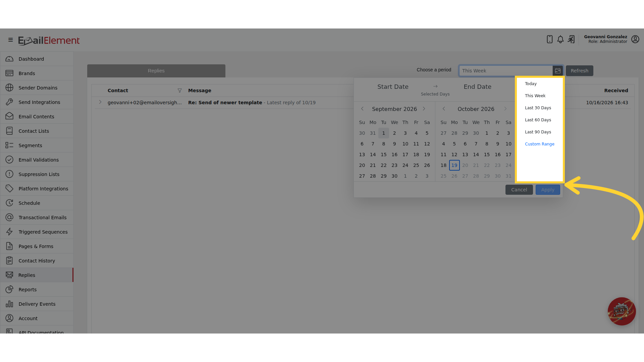Screen dimensions: 644x362
Task: Click the calendar icon in period field
Action: [557, 71]
